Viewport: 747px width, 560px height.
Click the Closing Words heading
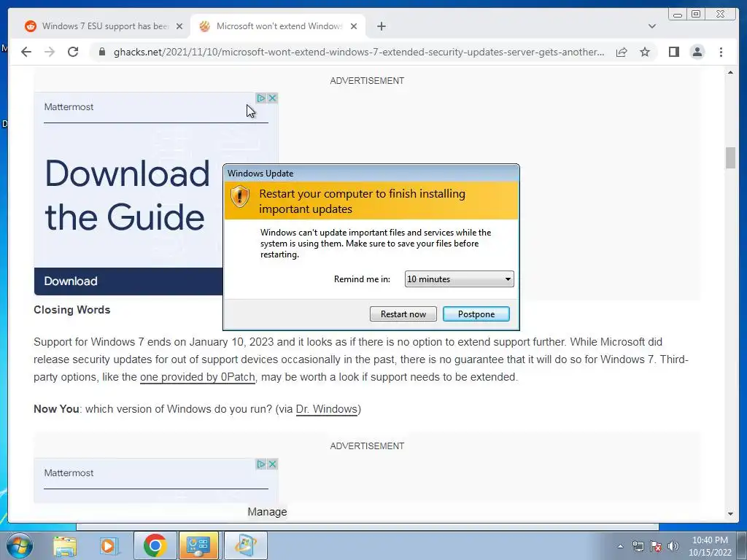[x=72, y=309]
